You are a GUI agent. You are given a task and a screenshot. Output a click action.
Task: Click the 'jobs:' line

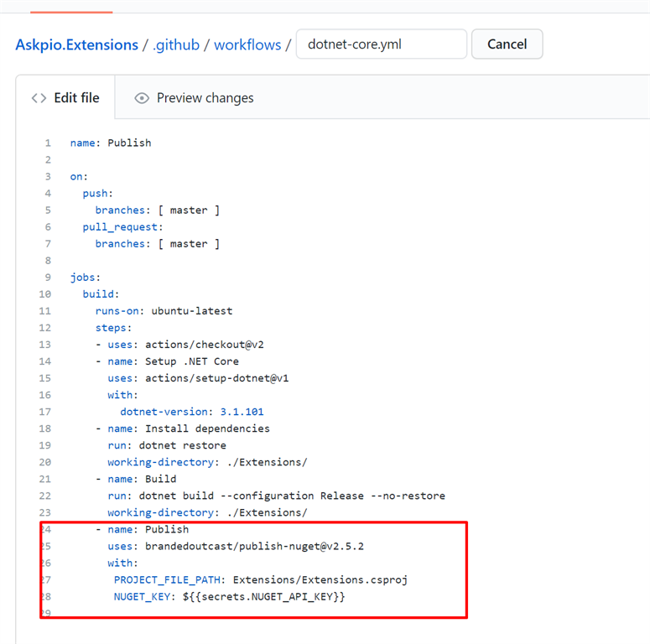(x=85, y=278)
